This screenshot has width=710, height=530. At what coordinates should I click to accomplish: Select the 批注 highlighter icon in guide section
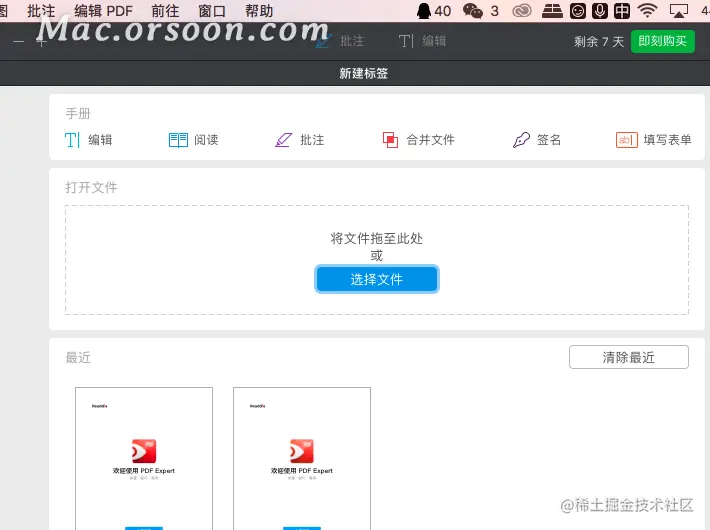(284, 140)
